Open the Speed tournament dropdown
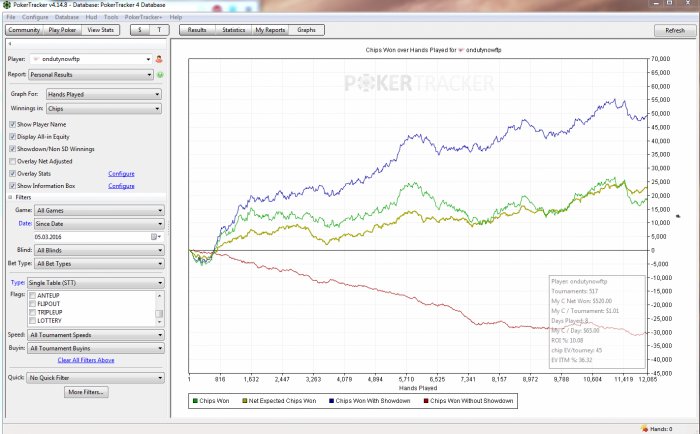 point(96,335)
